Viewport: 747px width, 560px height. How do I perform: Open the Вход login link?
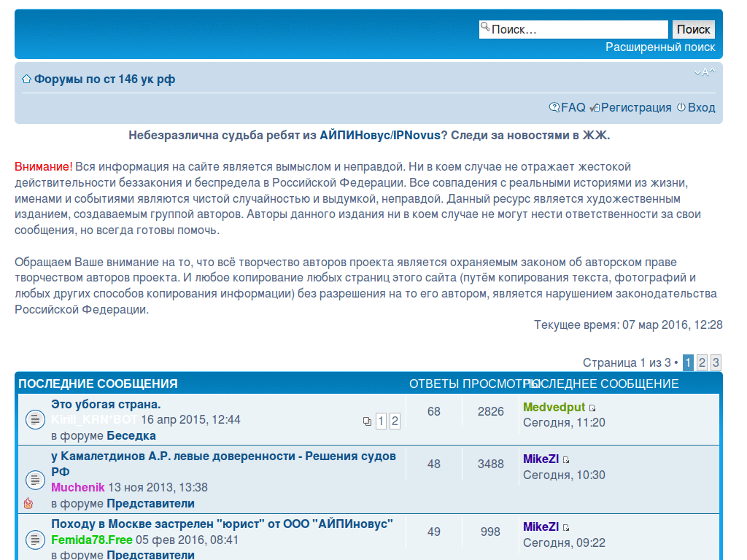pyautogui.click(x=701, y=108)
